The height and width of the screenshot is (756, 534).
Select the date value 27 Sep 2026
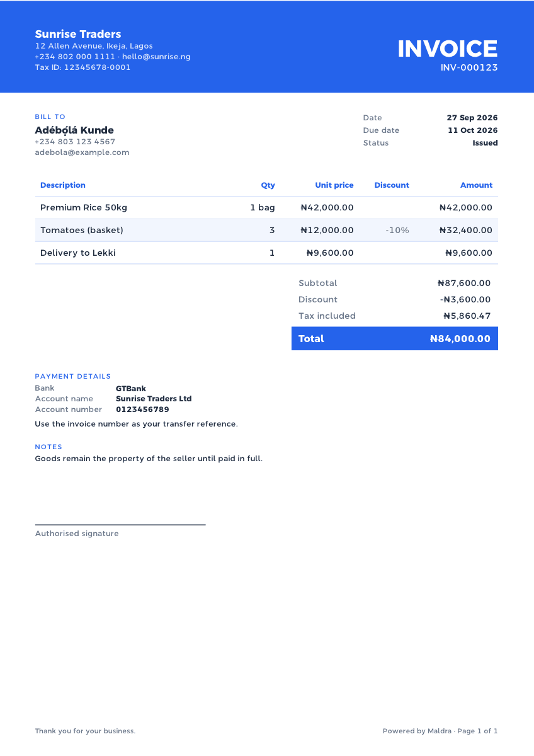coord(472,118)
